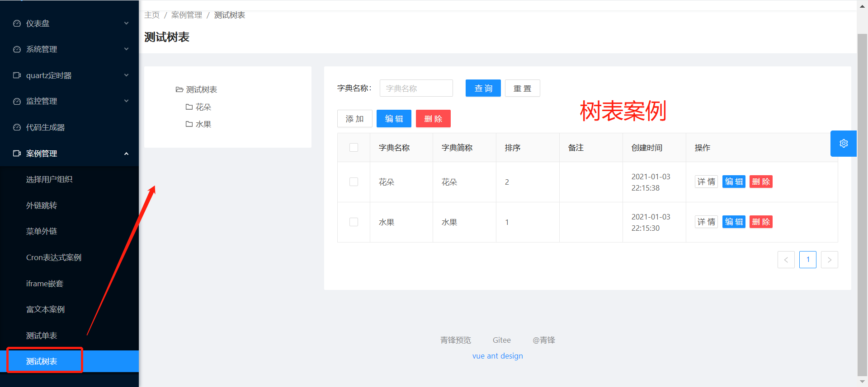The height and width of the screenshot is (387, 868).
Task: Open the @青锋 footer link
Action: tap(544, 340)
